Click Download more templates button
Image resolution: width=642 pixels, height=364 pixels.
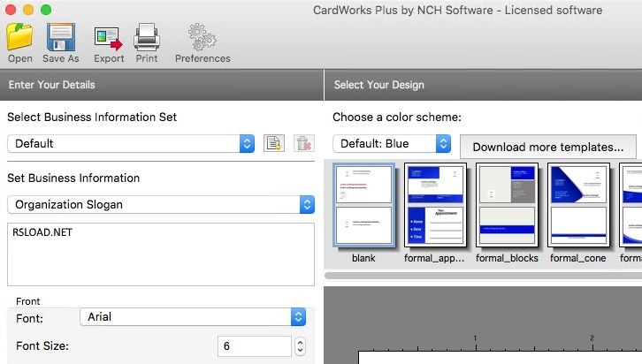[548, 147]
